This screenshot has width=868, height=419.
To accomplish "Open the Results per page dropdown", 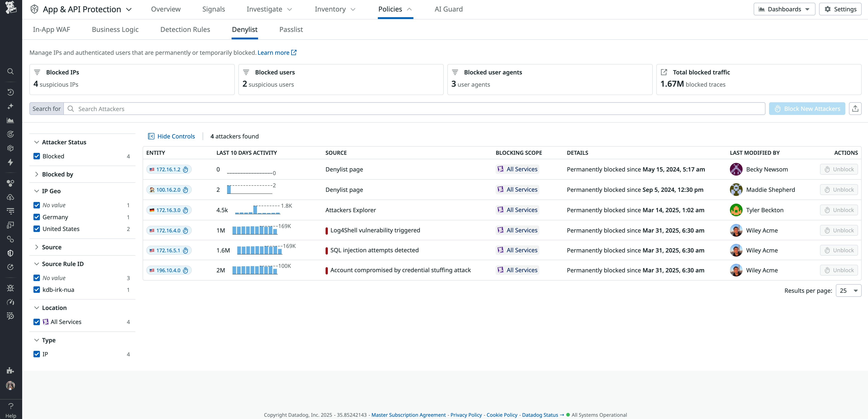I will pyautogui.click(x=849, y=290).
